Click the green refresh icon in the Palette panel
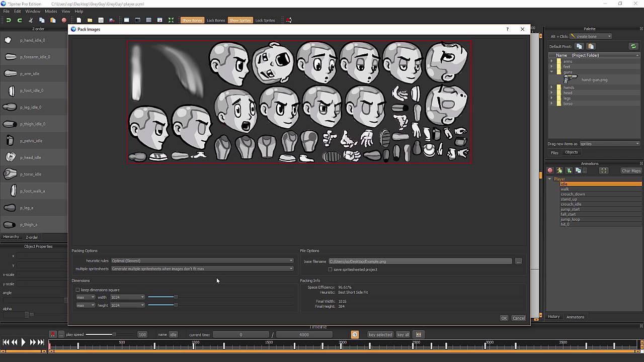The height and width of the screenshot is (362, 644). point(633,46)
